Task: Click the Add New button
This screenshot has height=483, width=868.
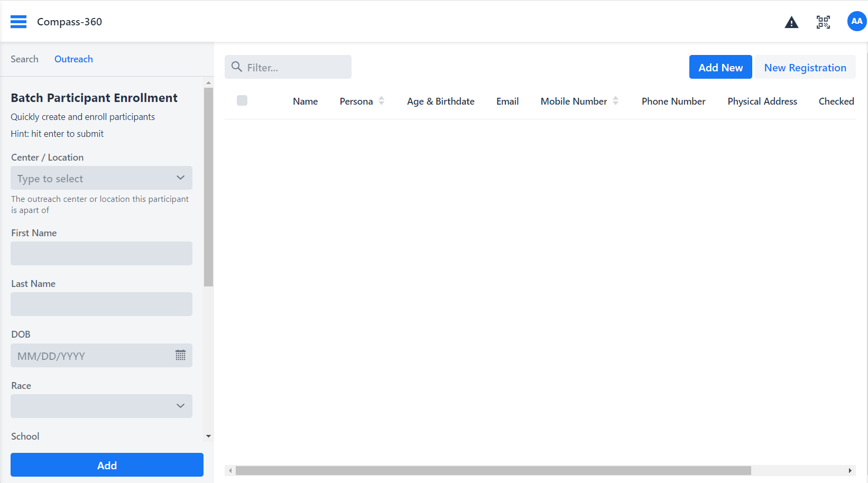Action: point(720,67)
